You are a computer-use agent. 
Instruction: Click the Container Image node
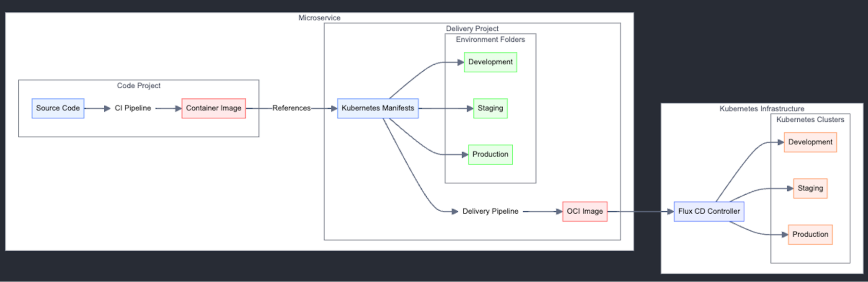point(214,108)
